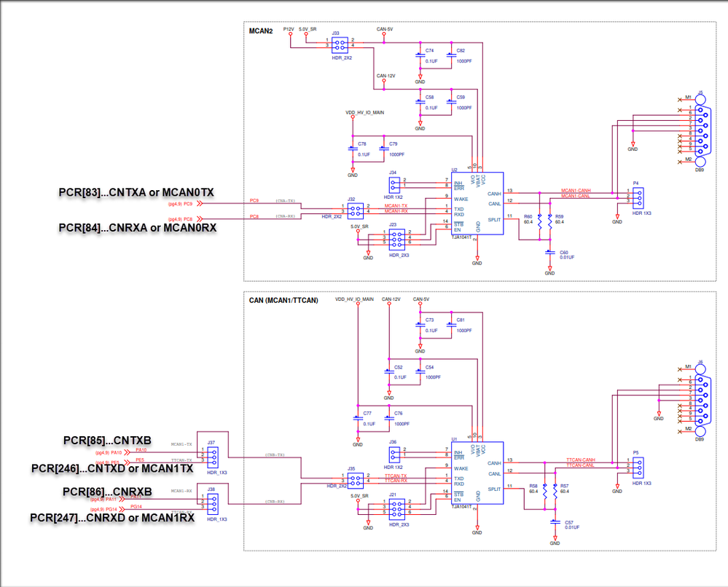Click the J34 HDR 1X2 header

tap(394, 185)
